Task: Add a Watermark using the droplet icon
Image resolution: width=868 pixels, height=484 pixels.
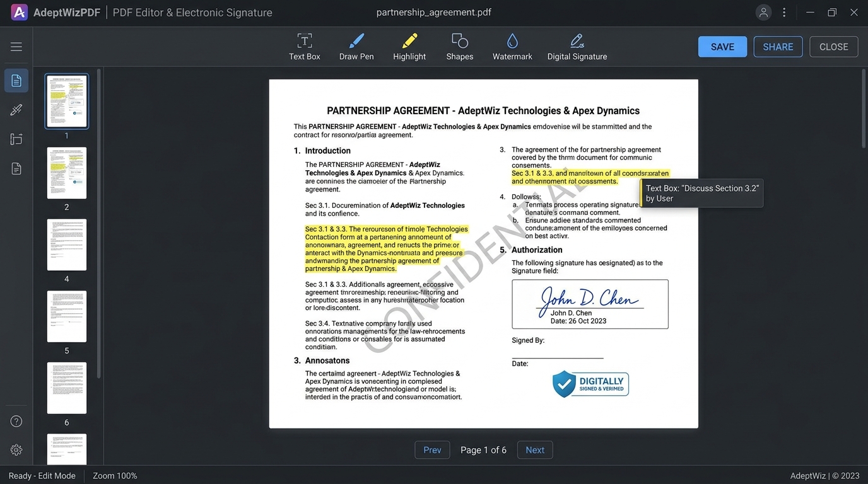Action: click(512, 47)
